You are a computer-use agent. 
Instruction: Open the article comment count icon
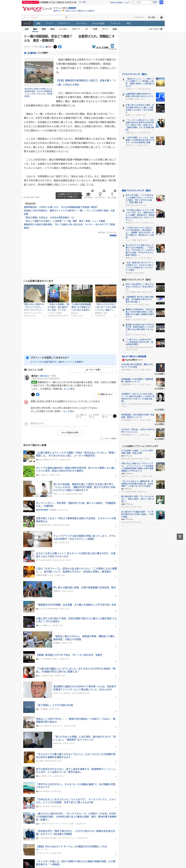pos(42,47)
